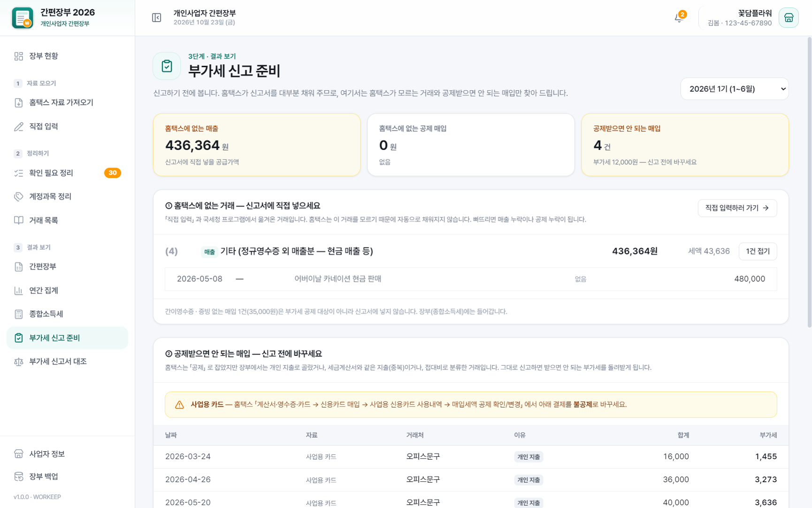Click the 홈택스에 없는 공제 매입 card

coord(471,145)
